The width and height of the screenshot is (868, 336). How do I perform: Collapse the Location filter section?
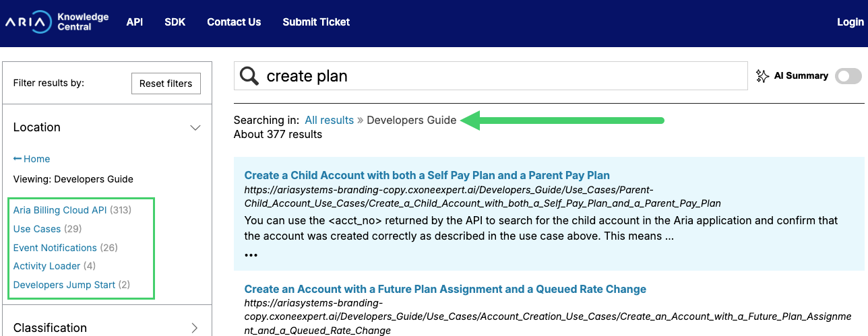tap(195, 127)
